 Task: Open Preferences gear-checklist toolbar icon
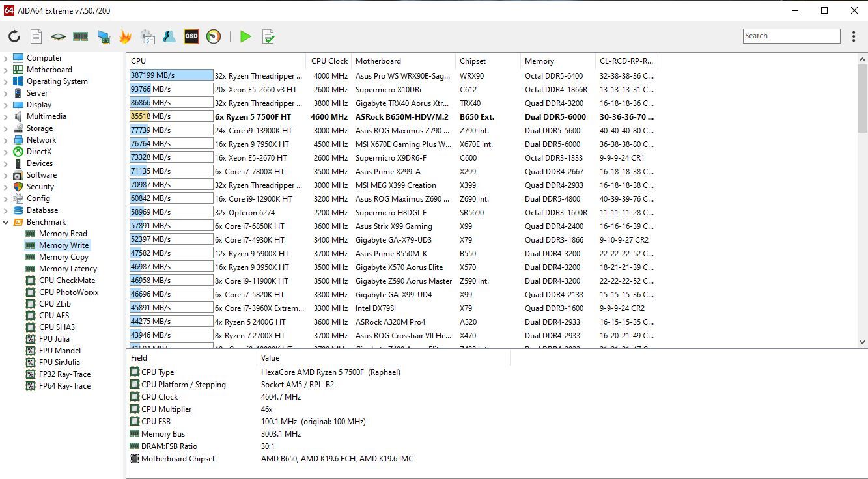[x=147, y=36]
